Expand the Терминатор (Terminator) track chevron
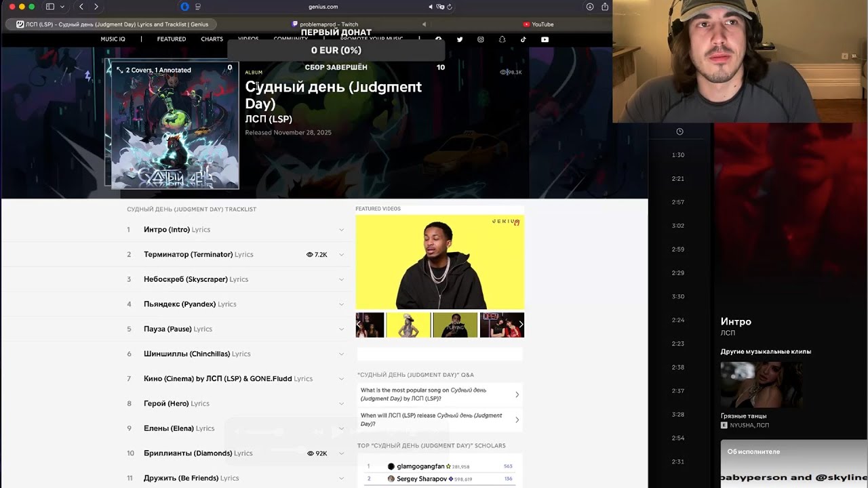The image size is (868, 488). [x=342, y=255]
